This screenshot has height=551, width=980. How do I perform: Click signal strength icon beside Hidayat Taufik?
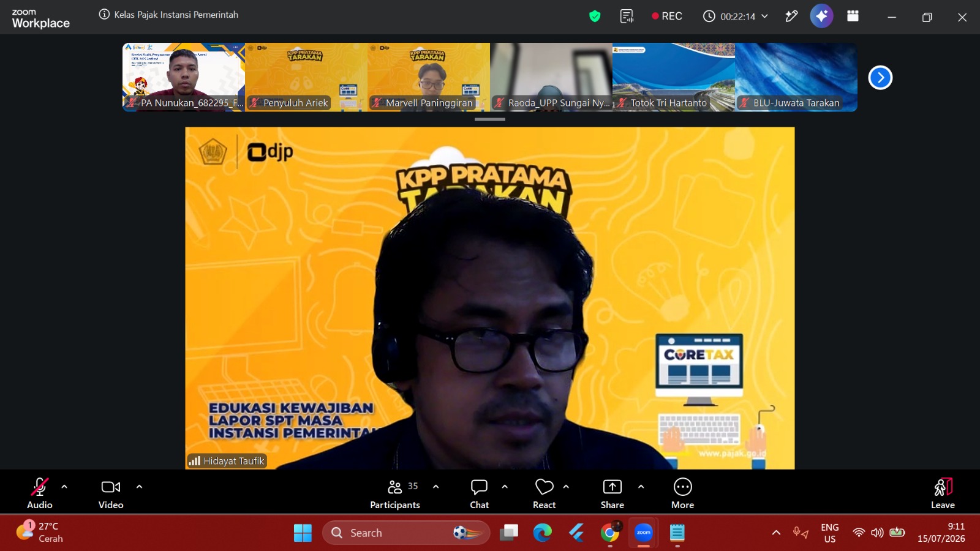(195, 461)
